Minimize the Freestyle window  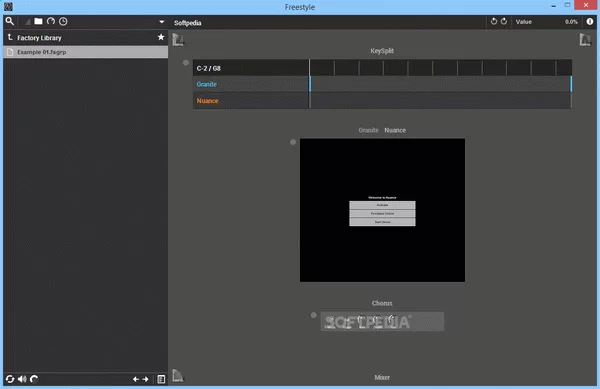[x=553, y=6]
